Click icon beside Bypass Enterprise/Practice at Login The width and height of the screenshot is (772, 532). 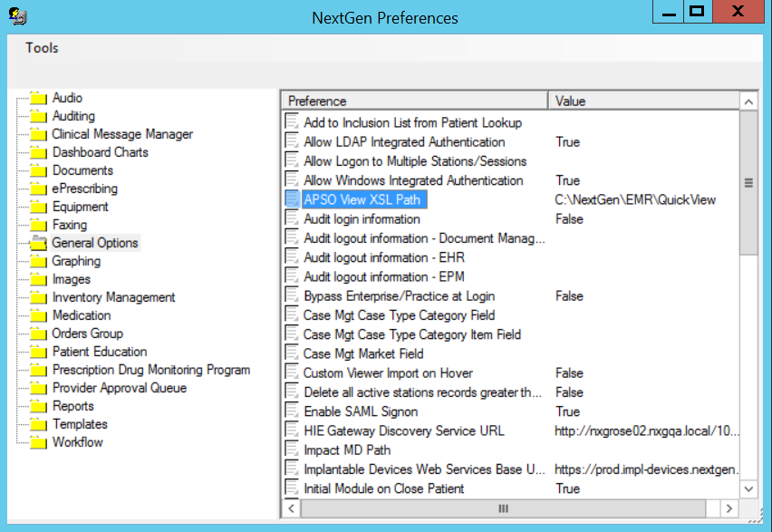[292, 295]
